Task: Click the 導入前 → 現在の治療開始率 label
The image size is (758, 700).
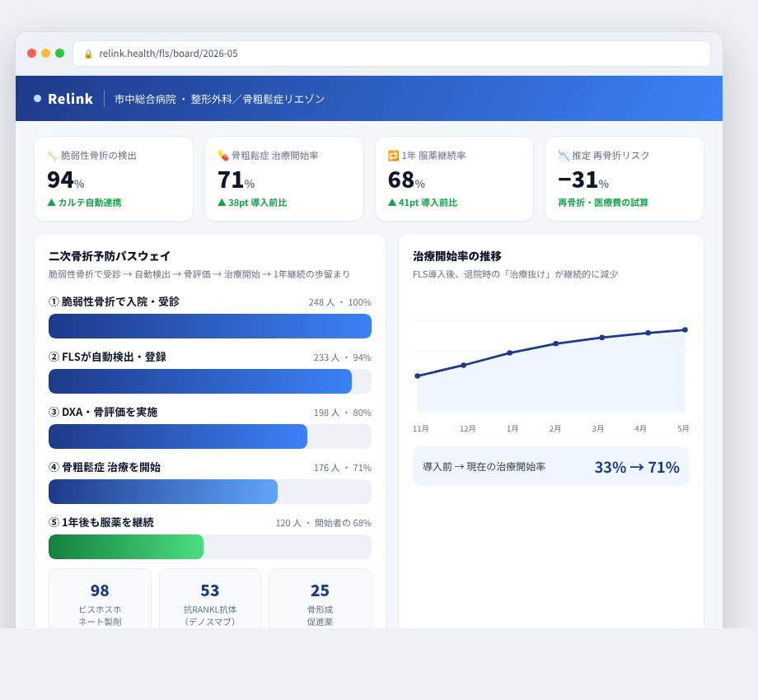Action: point(484,467)
